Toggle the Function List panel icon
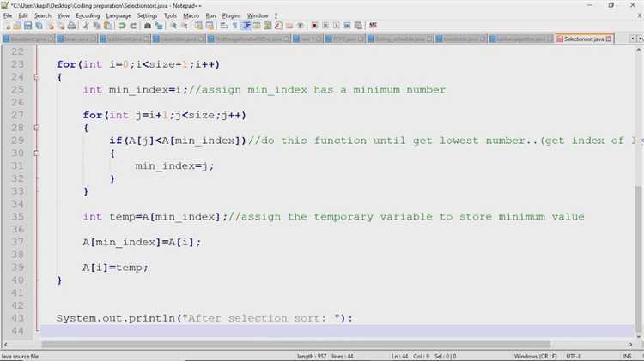The width and height of the screenshot is (644, 361). [x=278, y=26]
